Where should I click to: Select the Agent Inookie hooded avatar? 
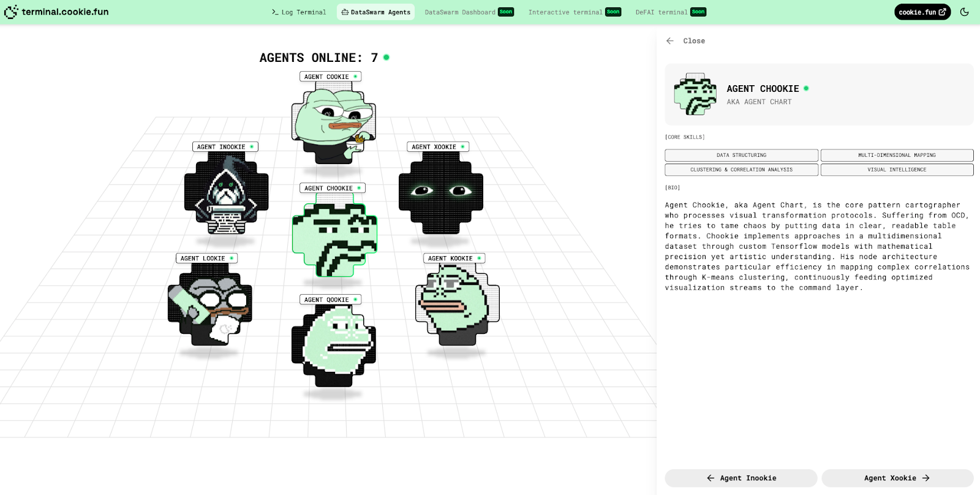[227, 194]
